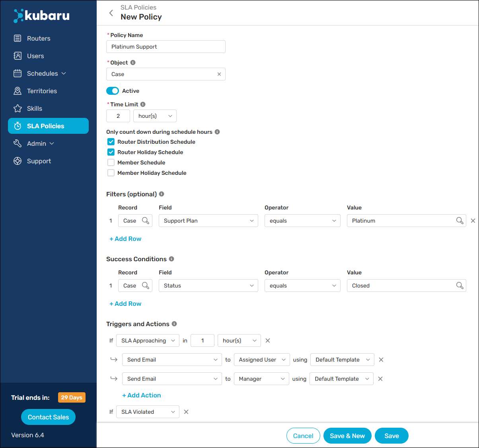Image resolution: width=479 pixels, height=448 pixels.
Task: Open the Time Limit hour(s) unit dropdown
Action: pos(155,116)
